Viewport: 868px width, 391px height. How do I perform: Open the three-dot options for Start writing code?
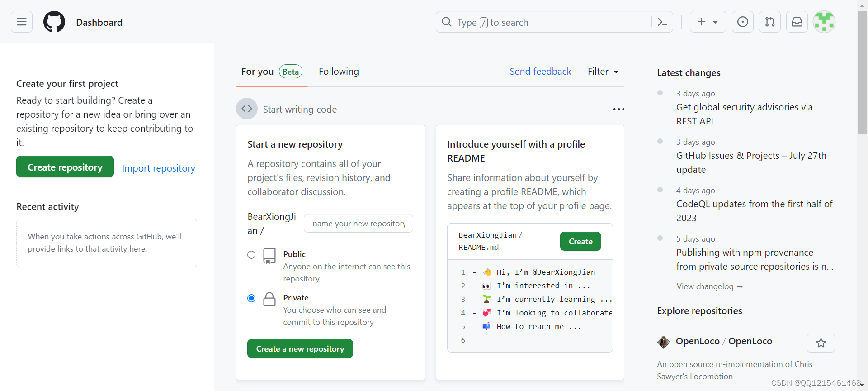(x=618, y=109)
